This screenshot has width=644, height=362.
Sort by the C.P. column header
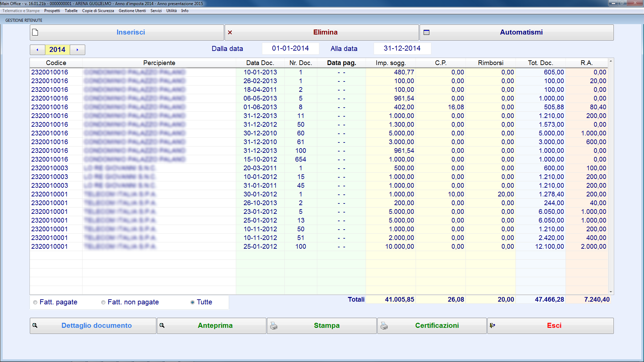click(x=441, y=63)
